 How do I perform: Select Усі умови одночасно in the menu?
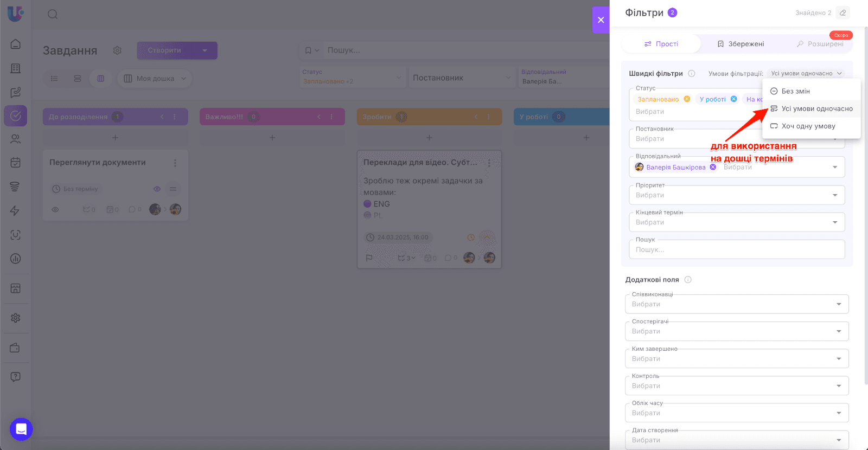pyautogui.click(x=812, y=108)
